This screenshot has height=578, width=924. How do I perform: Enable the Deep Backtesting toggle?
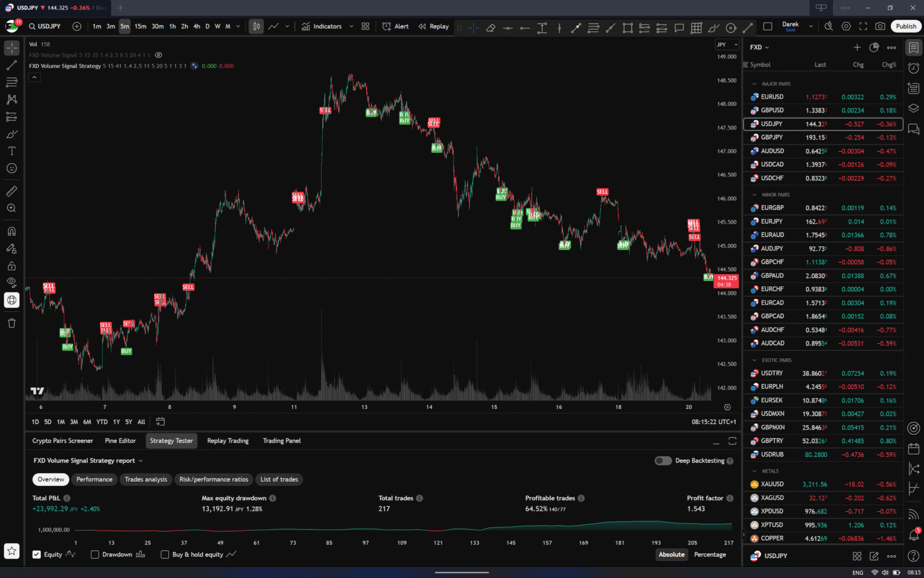click(x=662, y=461)
